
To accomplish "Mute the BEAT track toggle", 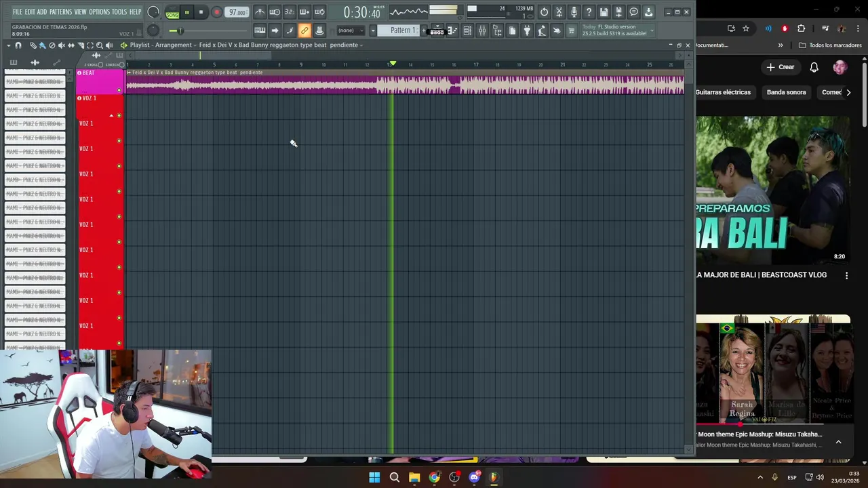I will coord(119,90).
